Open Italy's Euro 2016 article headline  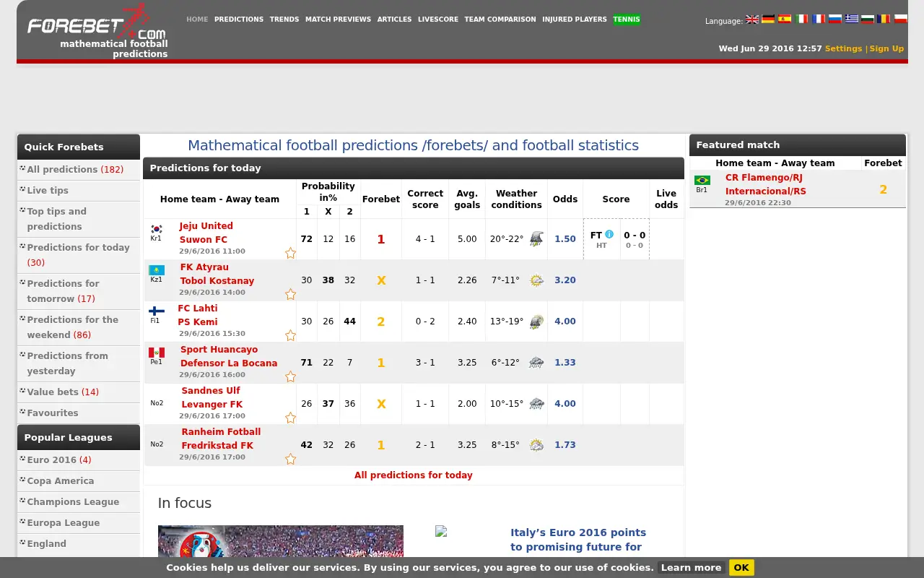(x=578, y=540)
